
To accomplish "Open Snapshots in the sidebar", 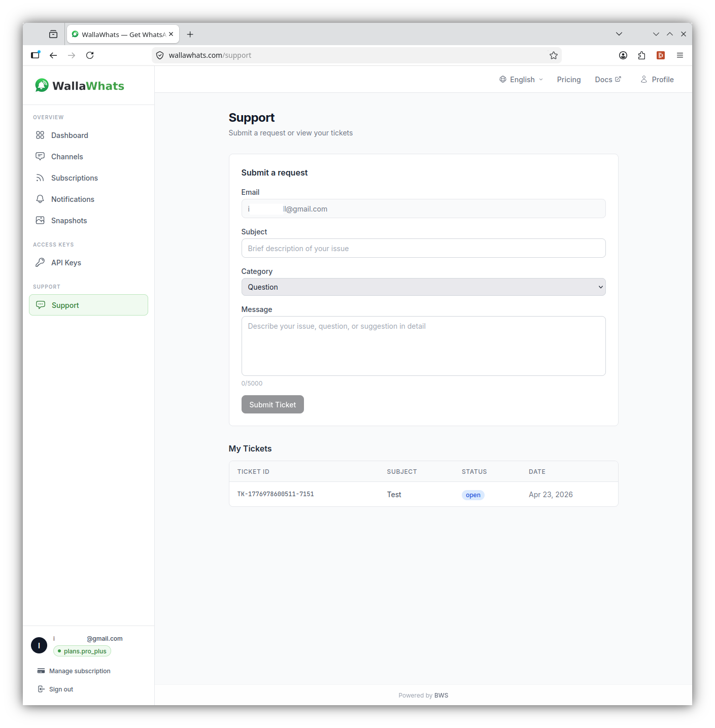I will tap(88, 221).
